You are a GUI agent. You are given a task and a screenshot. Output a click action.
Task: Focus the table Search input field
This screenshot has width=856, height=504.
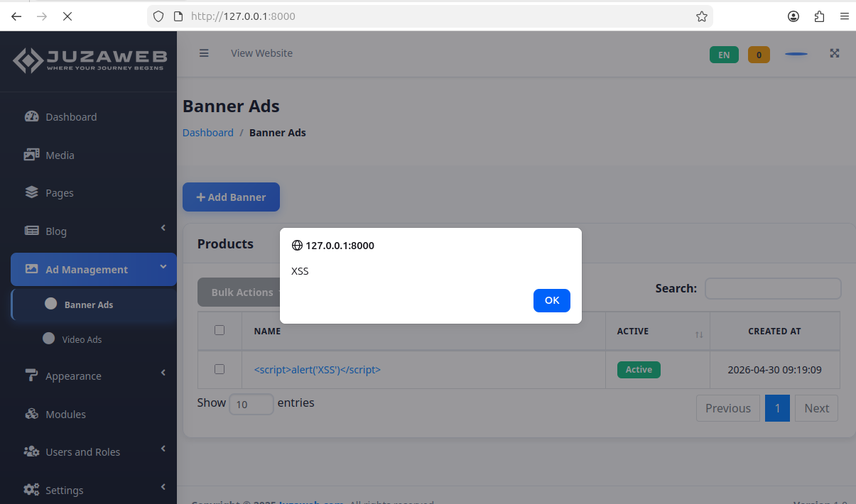[773, 288]
